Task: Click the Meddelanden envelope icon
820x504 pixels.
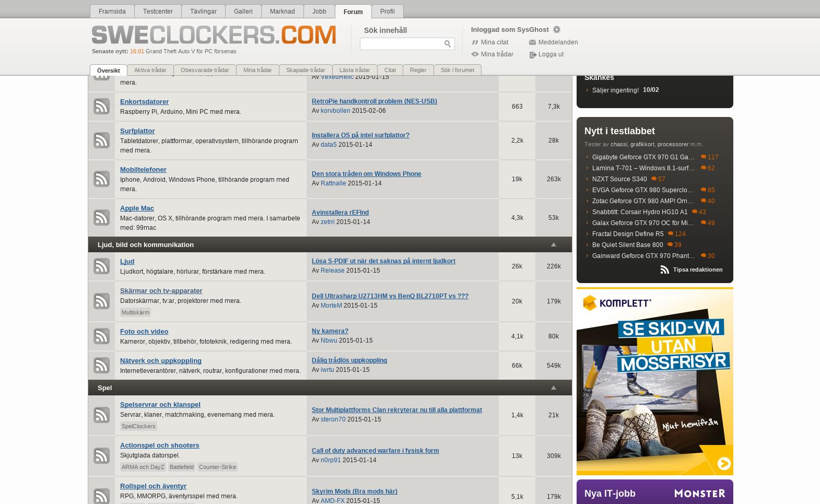Action: [532, 42]
